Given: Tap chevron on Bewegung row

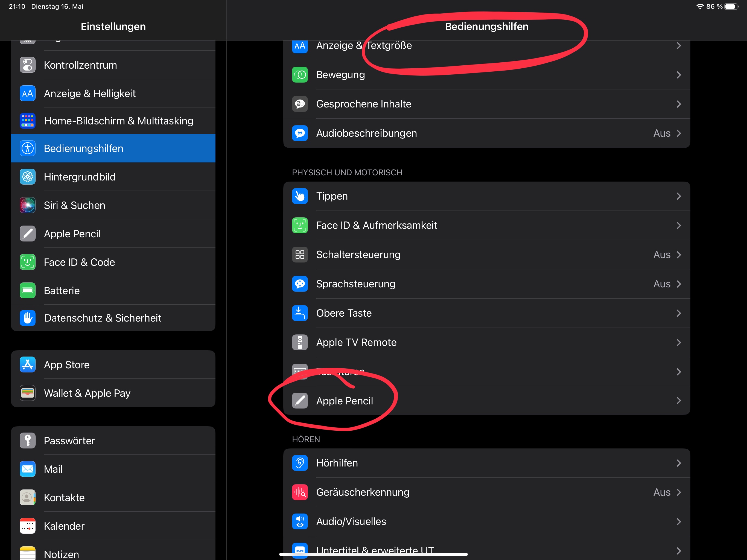Looking at the screenshot, I should tap(678, 75).
